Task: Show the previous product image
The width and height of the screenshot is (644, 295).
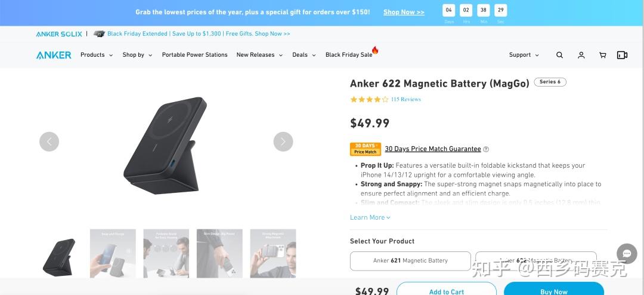Action: click(49, 142)
